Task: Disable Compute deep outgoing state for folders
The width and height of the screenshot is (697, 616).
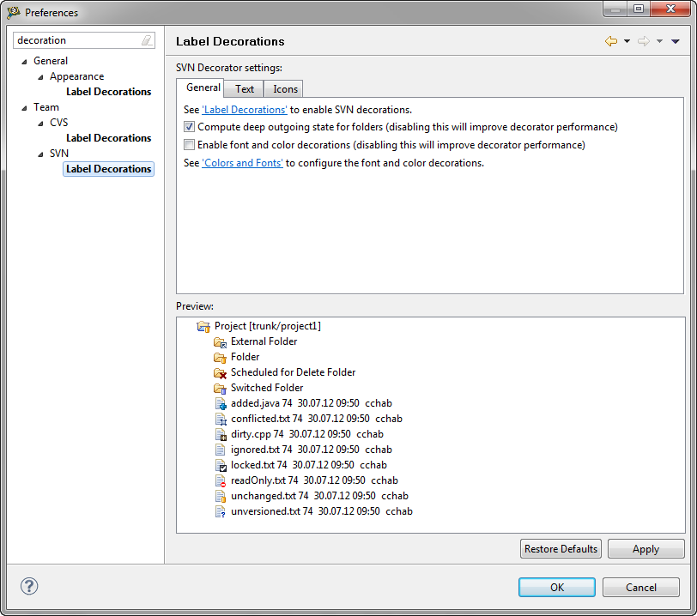Action: point(187,128)
